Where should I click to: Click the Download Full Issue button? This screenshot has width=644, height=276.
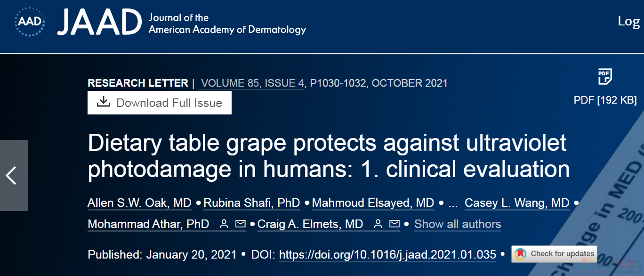(x=160, y=103)
